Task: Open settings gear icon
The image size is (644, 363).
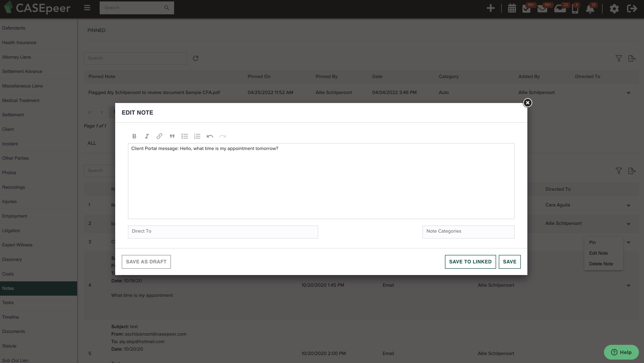Action: coord(614,8)
